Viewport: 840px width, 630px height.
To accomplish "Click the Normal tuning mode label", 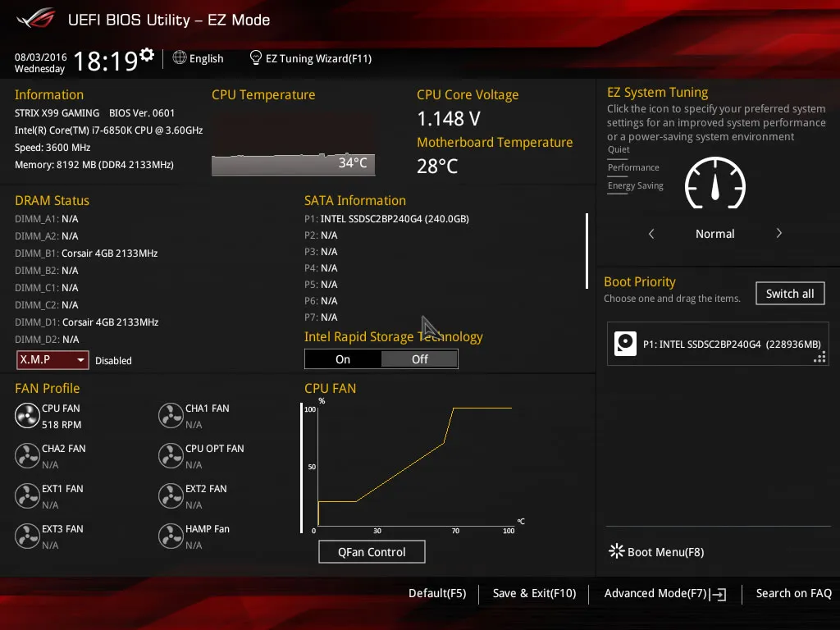I will tap(714, 234).
